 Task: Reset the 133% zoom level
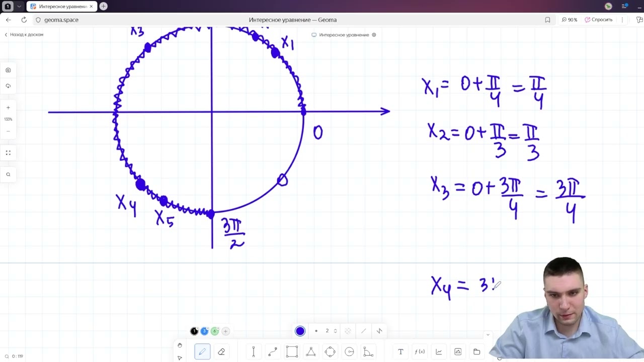[x=8, y=119]
